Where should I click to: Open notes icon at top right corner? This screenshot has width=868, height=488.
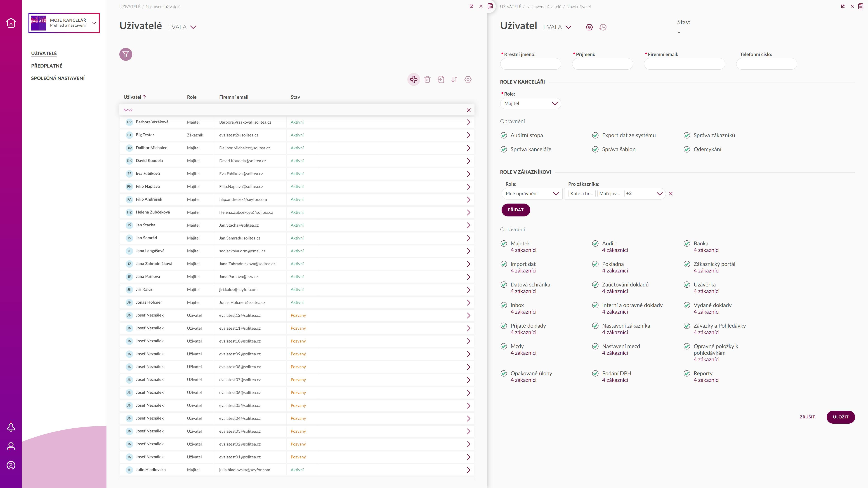pyautogui.click(x=861, y=6)
